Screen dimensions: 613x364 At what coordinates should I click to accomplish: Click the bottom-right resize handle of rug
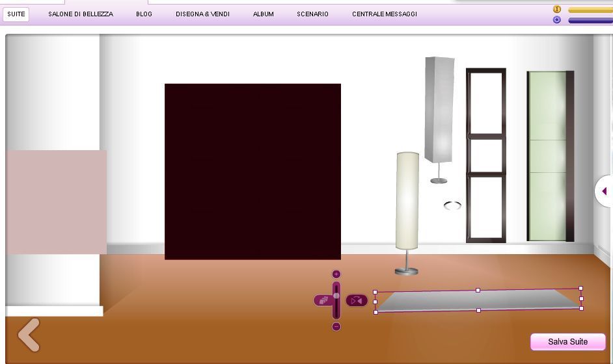click(581, 309)
